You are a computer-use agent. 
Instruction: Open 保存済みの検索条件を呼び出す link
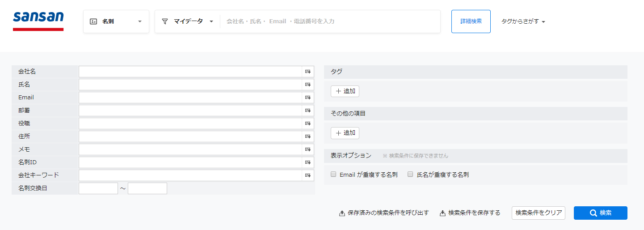pyautogui.click(x=384, y=213)
